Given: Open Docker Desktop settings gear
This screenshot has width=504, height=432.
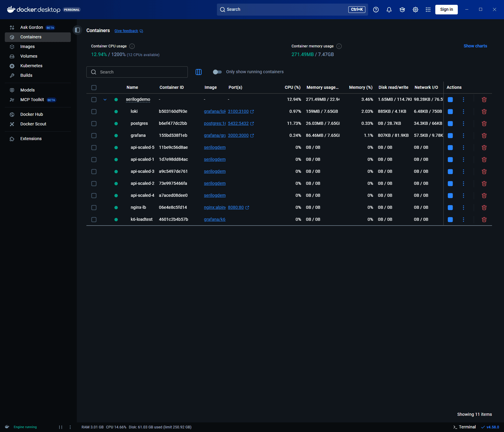Looking at the screenshot, I should pyautogui.click(x=415, y=10).
